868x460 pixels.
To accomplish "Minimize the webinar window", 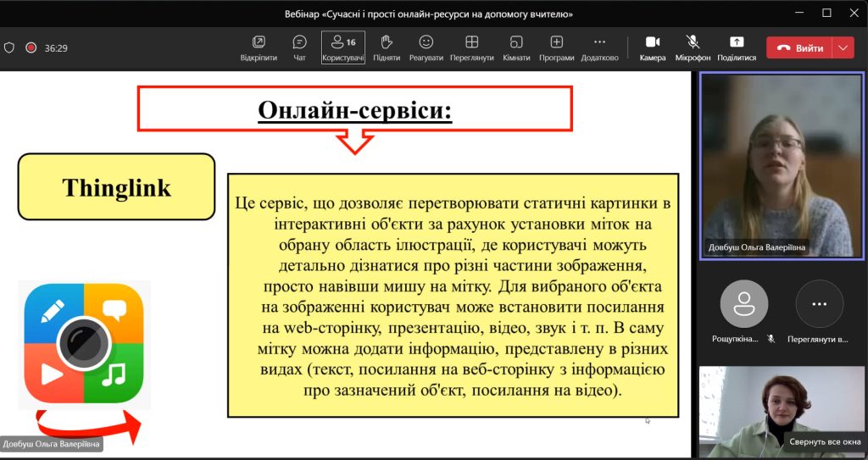I will 799,13.
